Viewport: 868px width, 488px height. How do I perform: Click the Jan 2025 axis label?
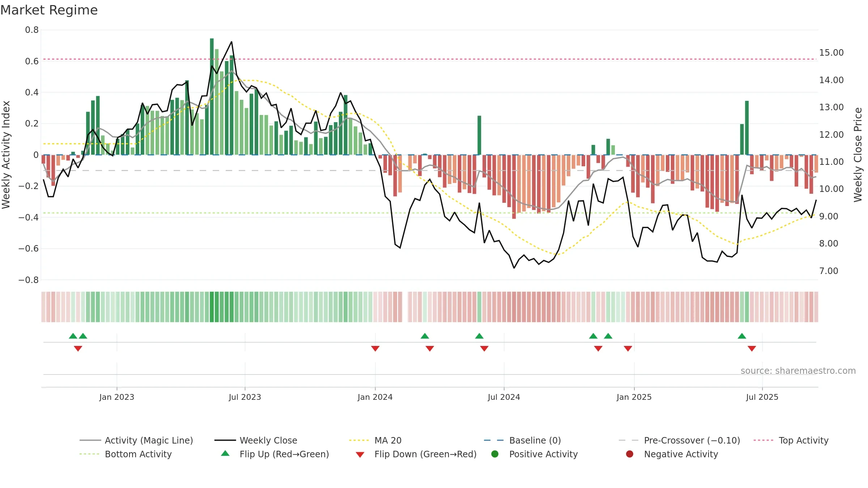pyautogui.click(x=634, y=397)
